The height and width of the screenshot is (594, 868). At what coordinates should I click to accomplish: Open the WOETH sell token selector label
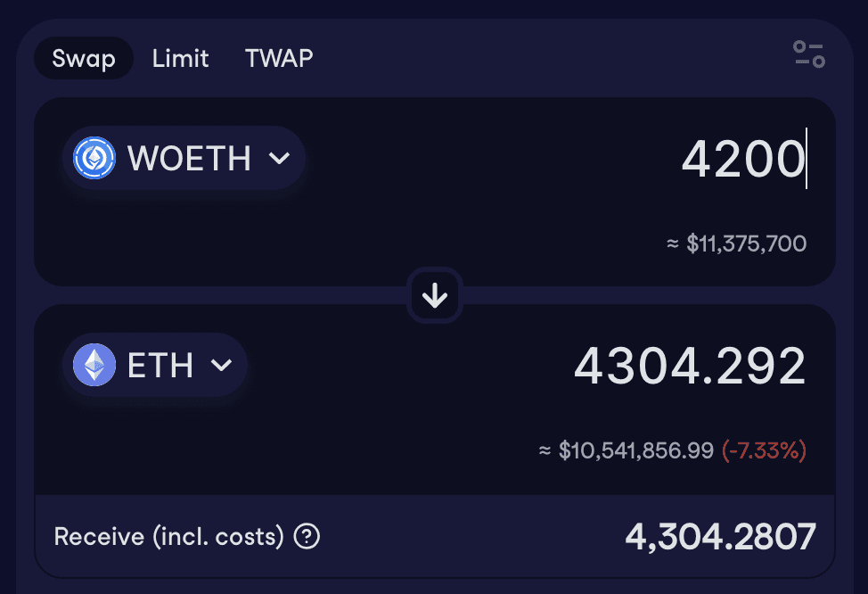[189, 159]
